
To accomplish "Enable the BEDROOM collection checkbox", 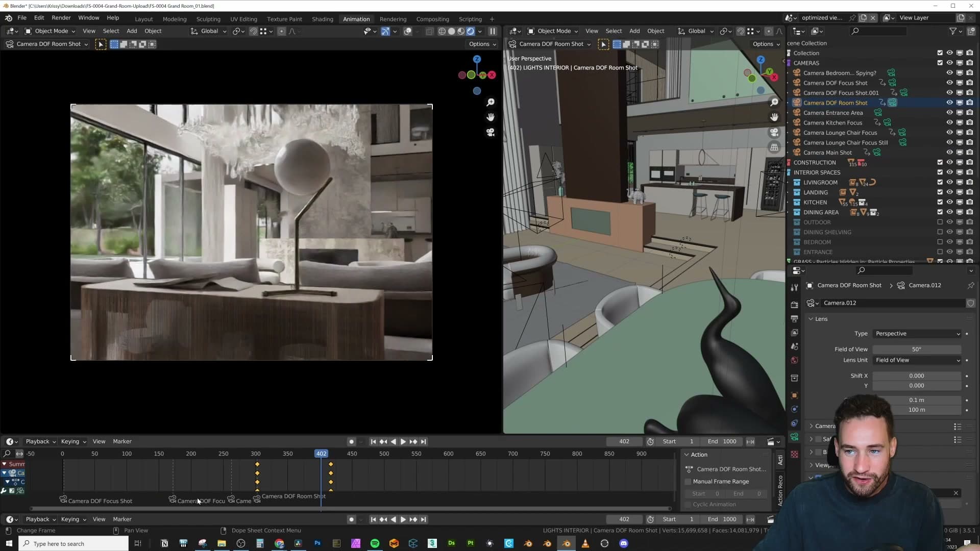I will [x=940, y=242].
